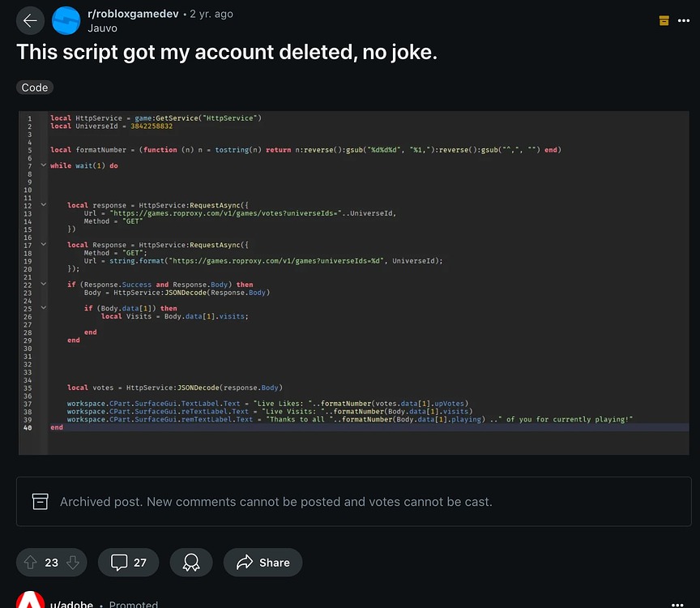The height and width of the screenshot is (608, 700).
Task: Fold the nested if block at line 25
Action: tap(44, 308)
